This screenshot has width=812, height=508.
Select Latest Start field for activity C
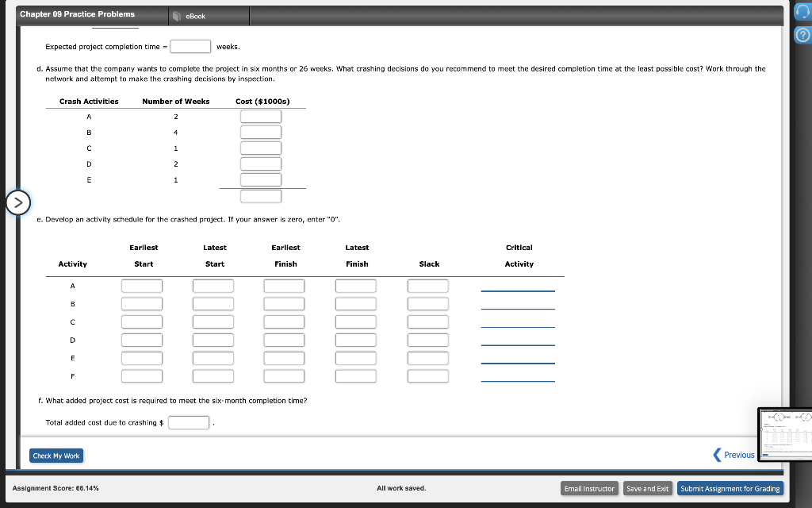[213, 322]
